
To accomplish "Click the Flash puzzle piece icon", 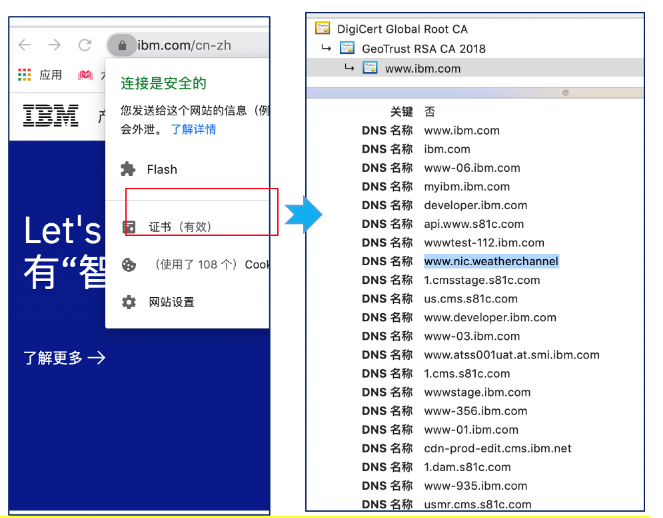I will (x=128, y=169).
